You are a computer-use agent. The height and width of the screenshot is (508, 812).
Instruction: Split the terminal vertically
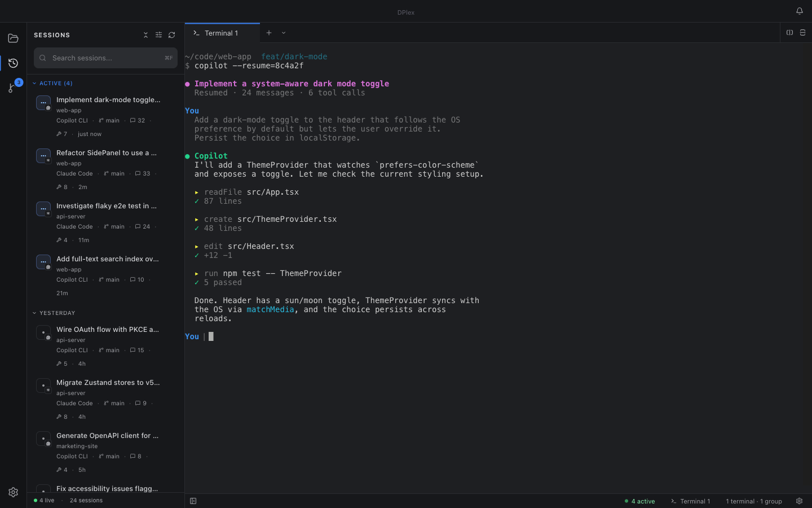tap(789, 33)
